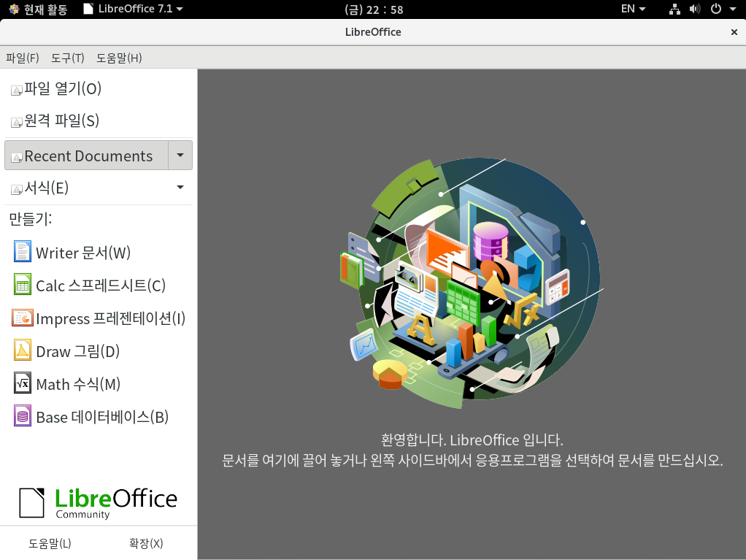Open the 파일(F) menu
Image resolution: width=746 pixels, height=560 pixels.
(x=23, y=58)
